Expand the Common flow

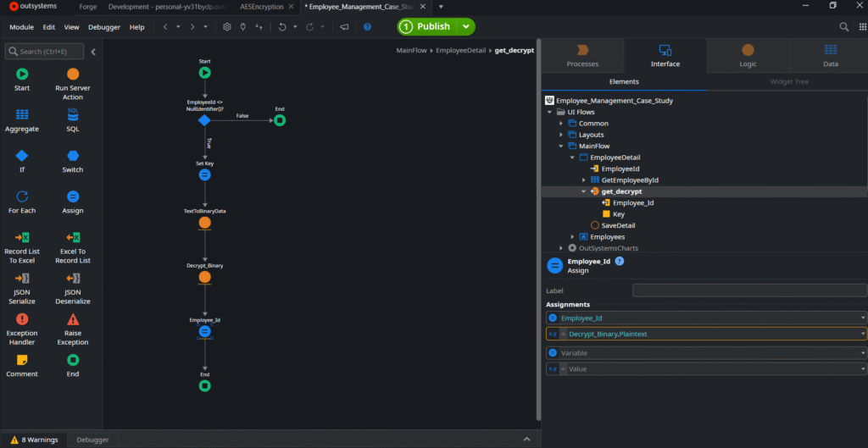pyautogui.click(x=561, y=124)
